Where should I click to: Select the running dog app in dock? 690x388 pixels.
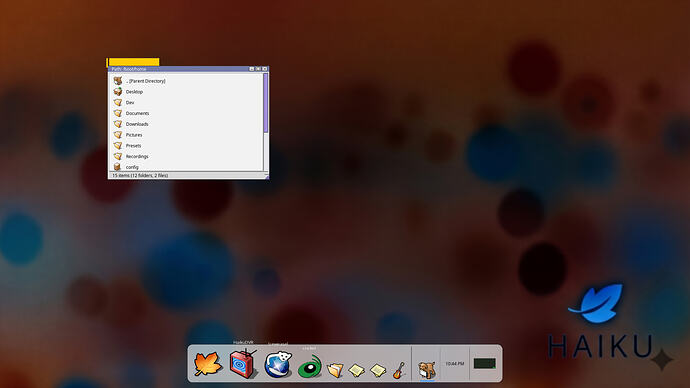pos(426,369)
